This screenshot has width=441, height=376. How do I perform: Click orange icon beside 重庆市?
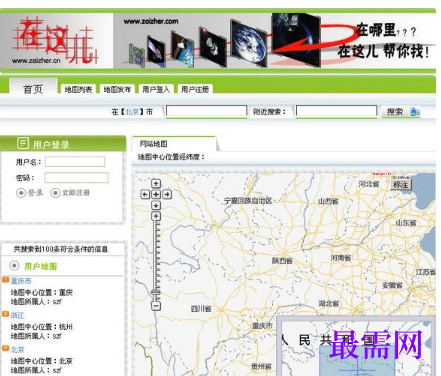[x=5, y=279]
